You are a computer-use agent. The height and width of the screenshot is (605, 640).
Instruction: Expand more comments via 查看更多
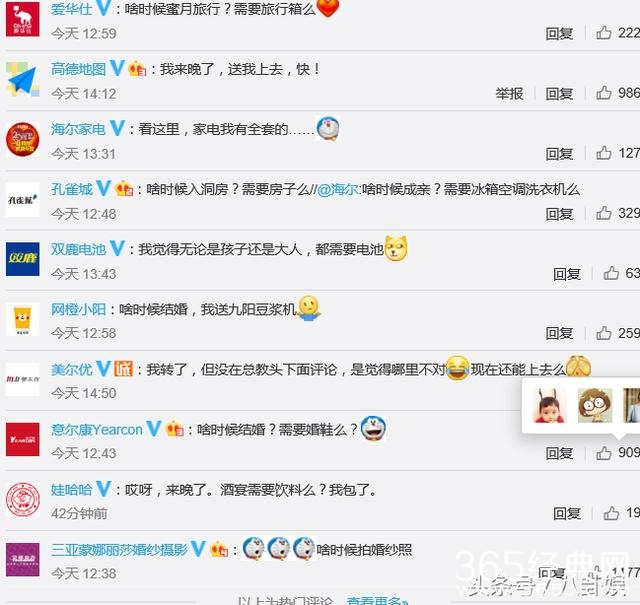click(x=377, y=600)
